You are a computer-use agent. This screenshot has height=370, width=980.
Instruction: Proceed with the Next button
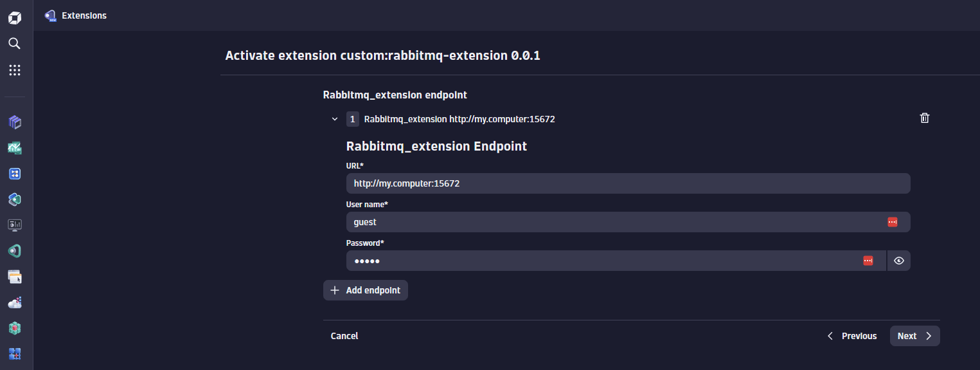[915, 336]
